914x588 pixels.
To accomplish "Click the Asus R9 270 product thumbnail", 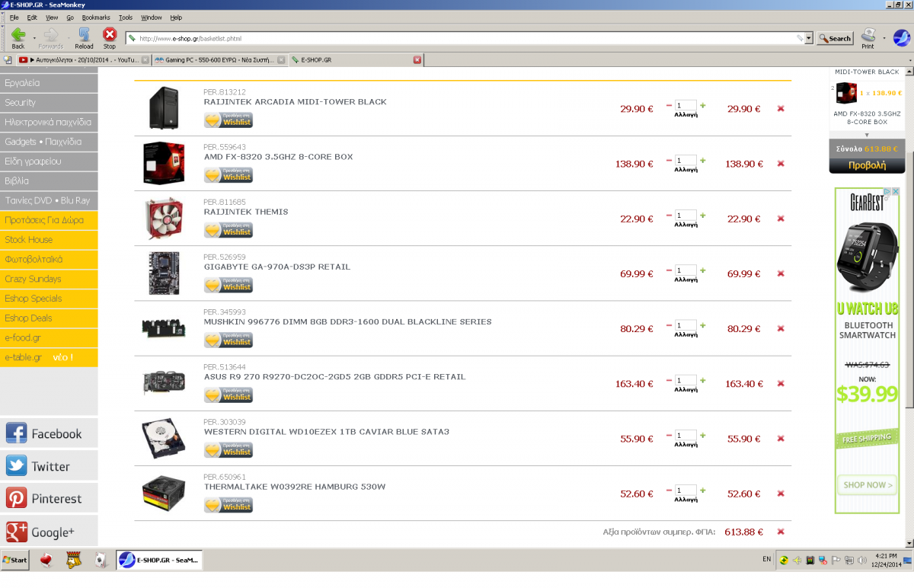I will [164, 382].
